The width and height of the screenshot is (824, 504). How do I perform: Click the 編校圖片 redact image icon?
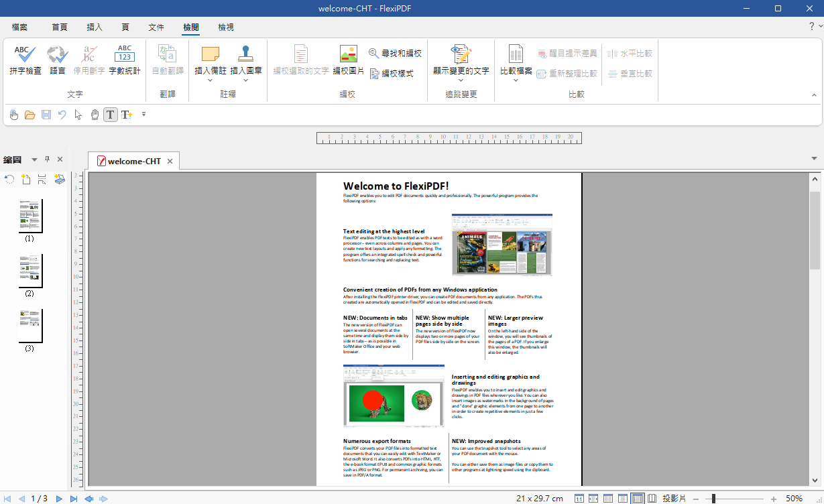(348, 60)
